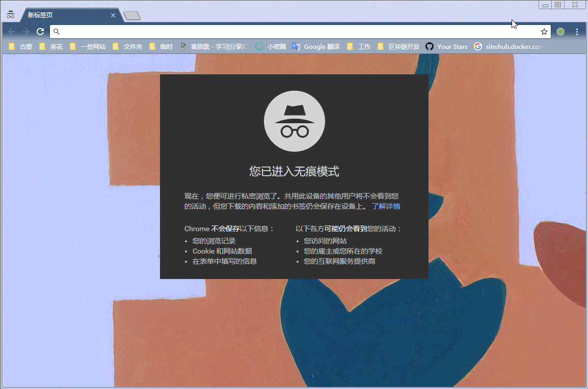Expand the 古董 bookmark folder

tap(21, 46)
